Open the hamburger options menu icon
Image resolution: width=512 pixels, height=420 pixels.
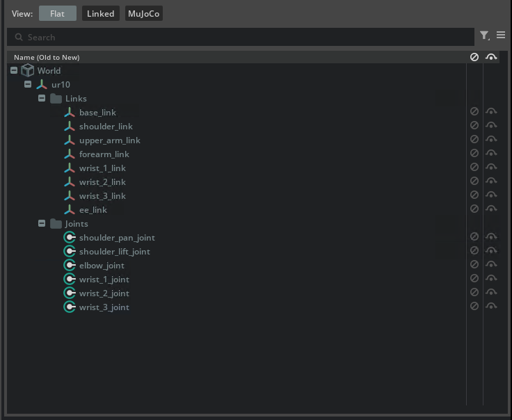(x=501, y=35)
